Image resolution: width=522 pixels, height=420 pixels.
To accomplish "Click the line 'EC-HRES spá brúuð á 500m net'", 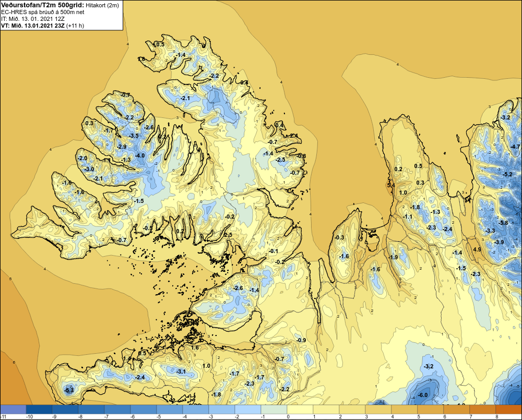I will [43, 12].
